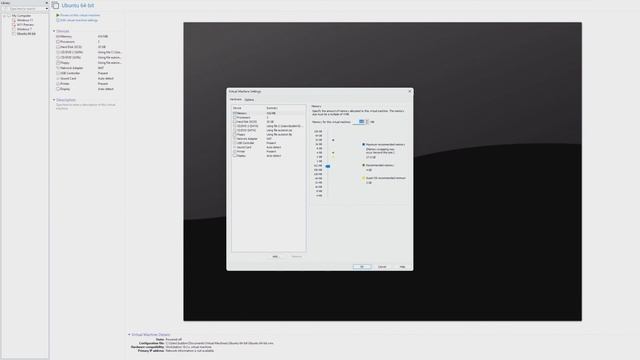Viewport: 640px width, 360px height.
Task: Click the Cancel button in settings dialog
Action: click(382, 267)
